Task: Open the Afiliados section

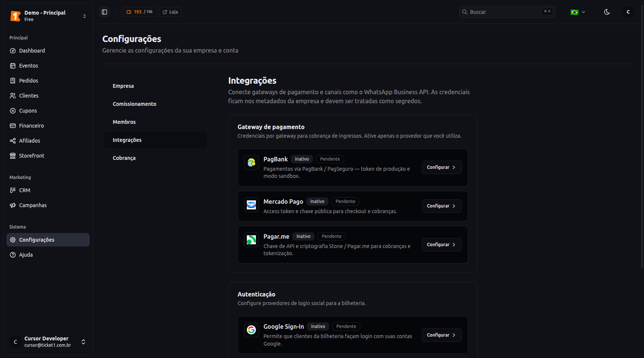Action: click(x=48, y=141)
